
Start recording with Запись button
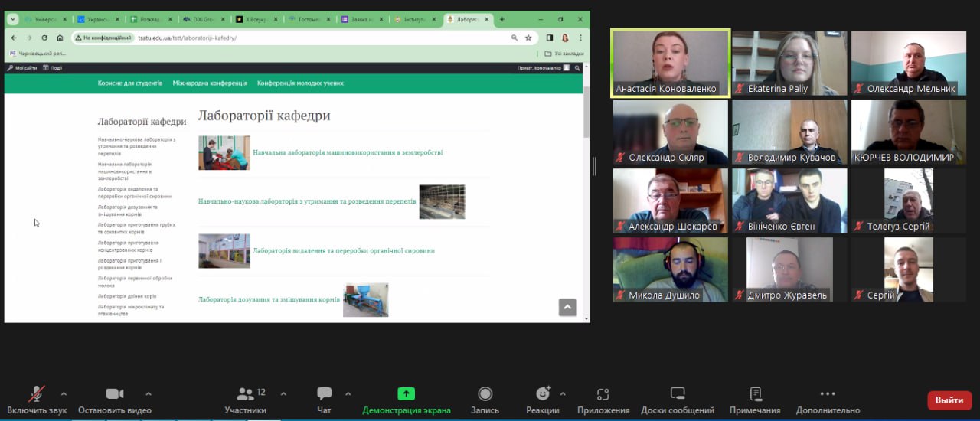485,394
